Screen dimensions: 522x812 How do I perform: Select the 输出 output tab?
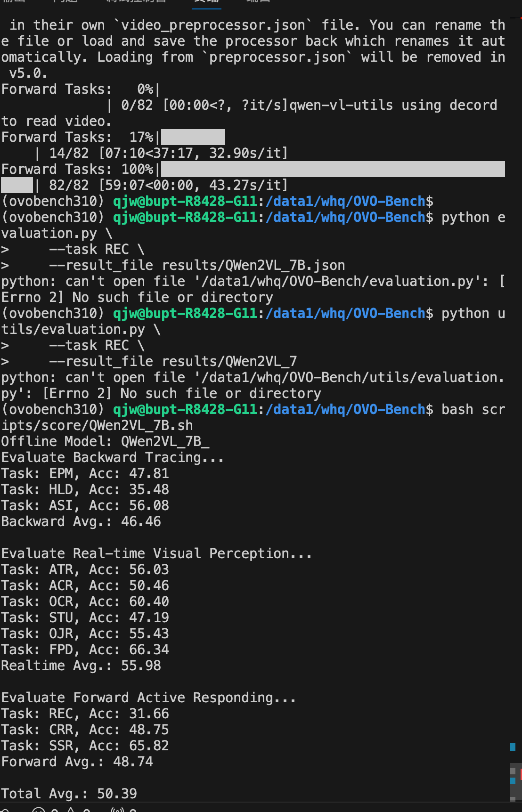pos(14,1)
